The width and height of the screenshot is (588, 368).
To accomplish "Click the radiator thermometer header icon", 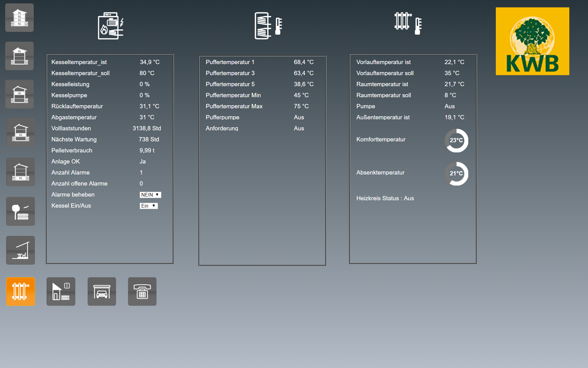I will (x=408, y=23).
